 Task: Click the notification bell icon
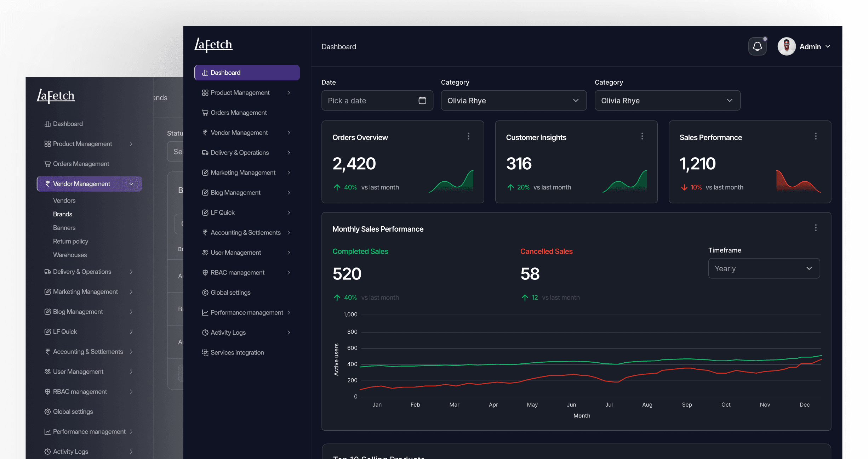[x=757, y=47]
